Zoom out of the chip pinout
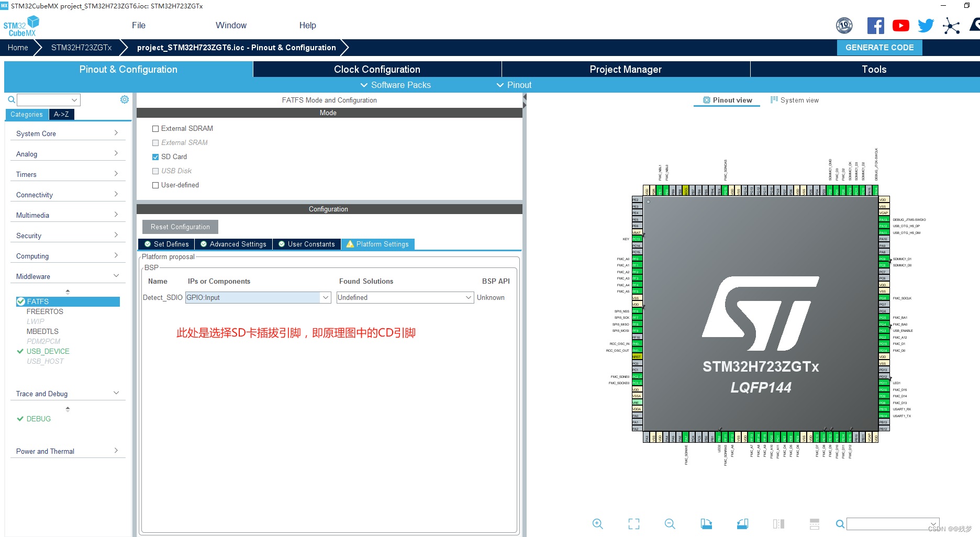980x537 pixels. click(670, 523)
